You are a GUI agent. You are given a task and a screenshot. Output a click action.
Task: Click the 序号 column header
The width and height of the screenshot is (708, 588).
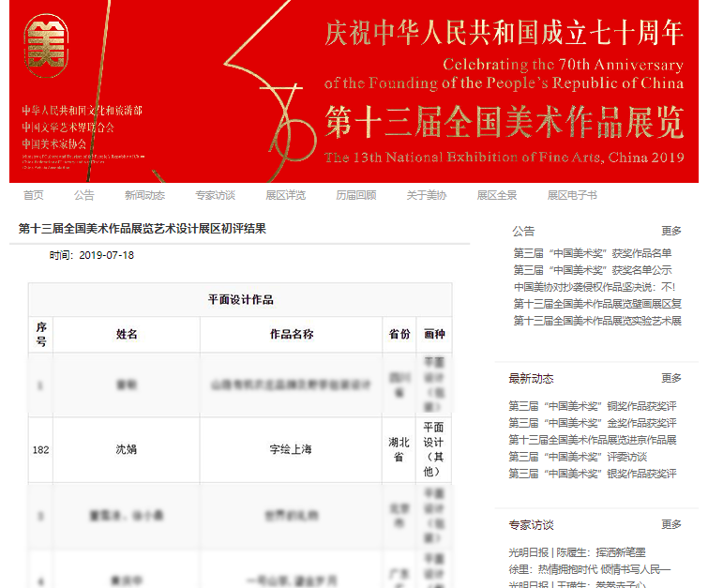[41, 334]
